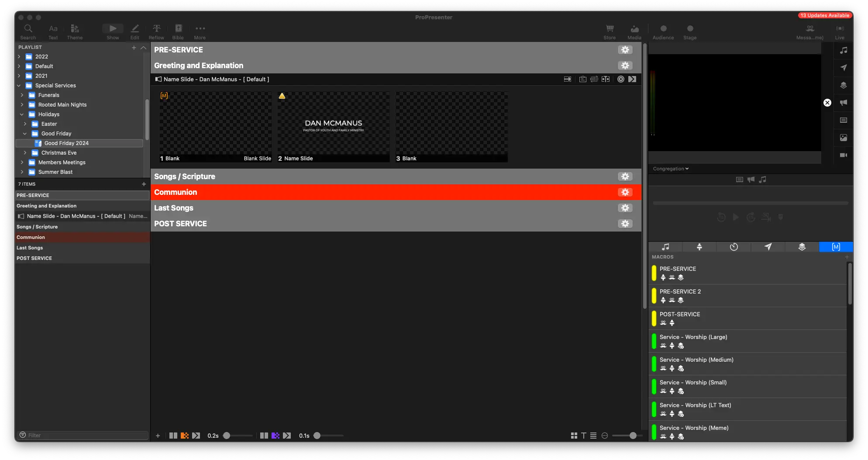
Task: Click the Reflow toolbar icon
Action: coord(156,31)
